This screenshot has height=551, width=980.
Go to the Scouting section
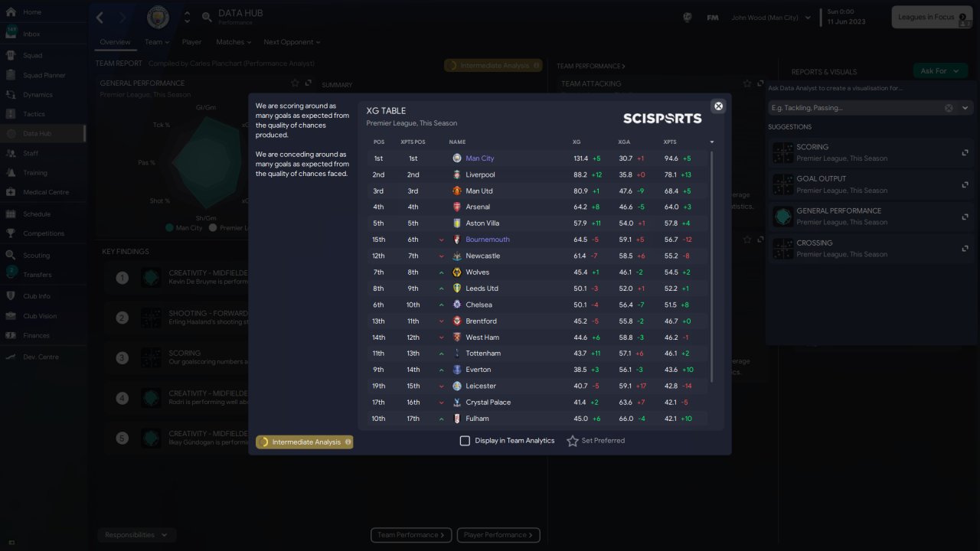point(36,255)
